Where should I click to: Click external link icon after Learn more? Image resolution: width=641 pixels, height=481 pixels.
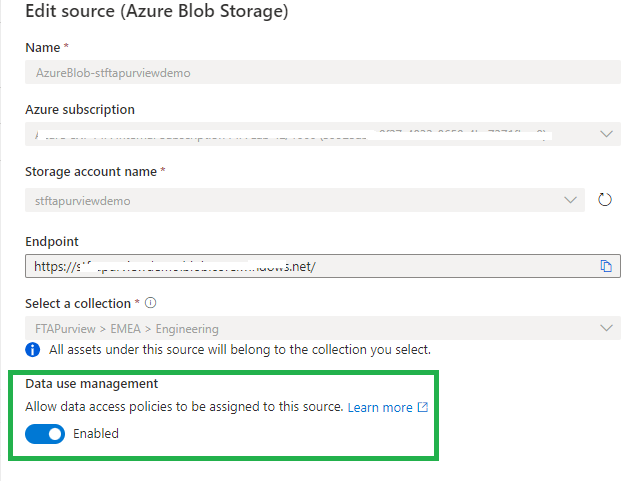[423, 408]
